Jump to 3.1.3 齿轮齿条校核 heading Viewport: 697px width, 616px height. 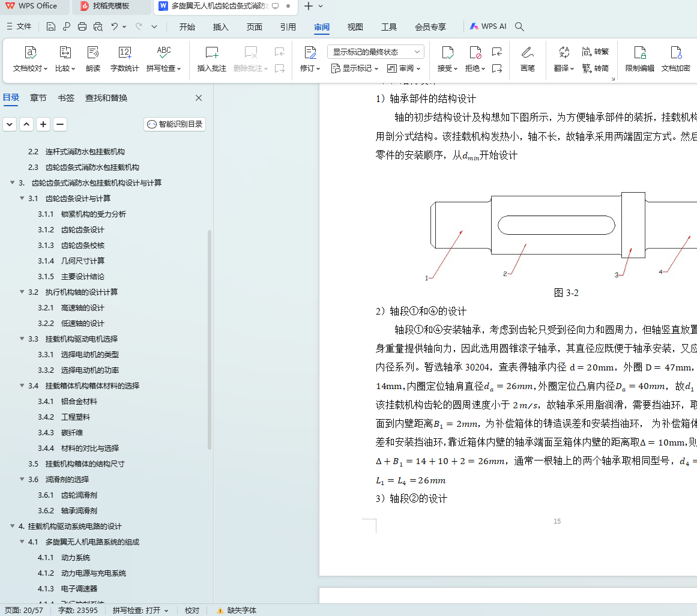point(71,246)
